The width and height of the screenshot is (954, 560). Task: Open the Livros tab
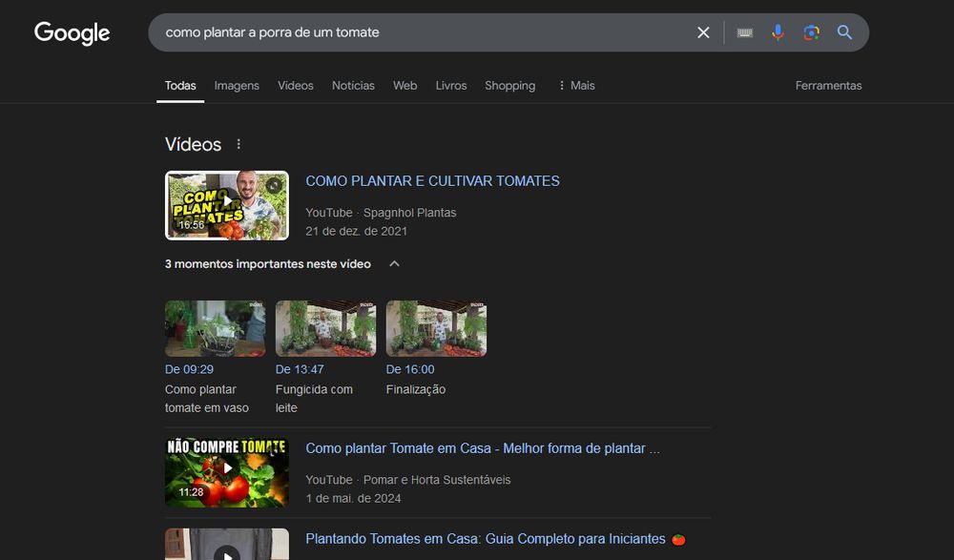[x=451, y=85]
